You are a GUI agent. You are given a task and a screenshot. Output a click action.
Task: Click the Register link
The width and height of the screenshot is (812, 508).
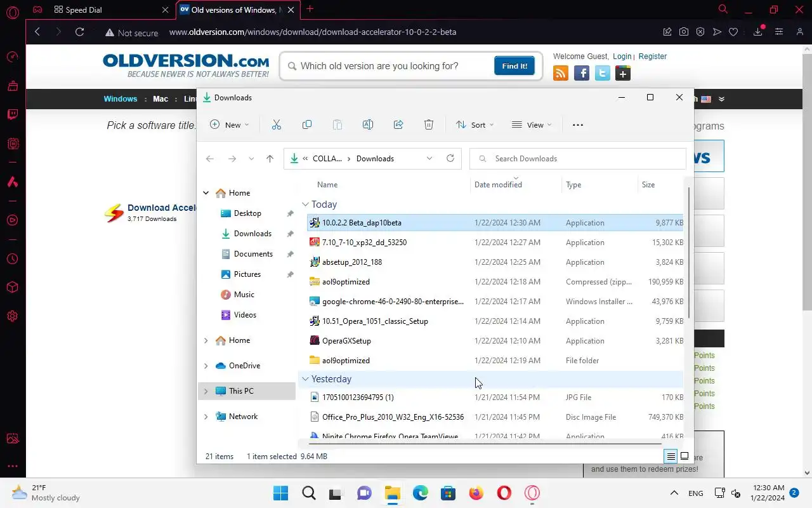(653, 57)
